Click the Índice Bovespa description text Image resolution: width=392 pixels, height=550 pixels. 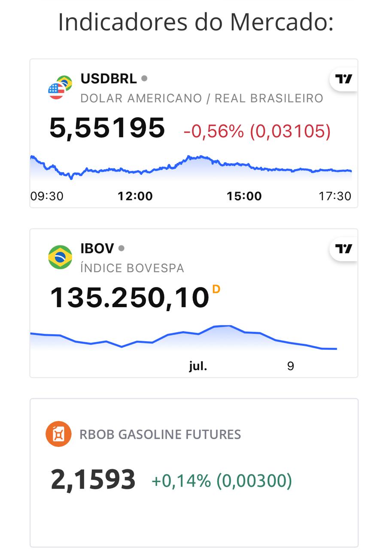coord(132,268)
